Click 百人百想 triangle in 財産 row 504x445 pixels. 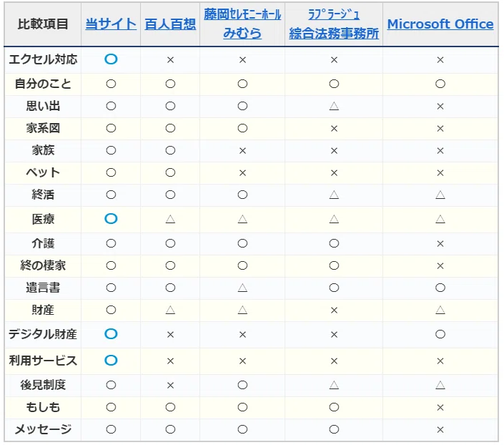(x=170, y=310)
